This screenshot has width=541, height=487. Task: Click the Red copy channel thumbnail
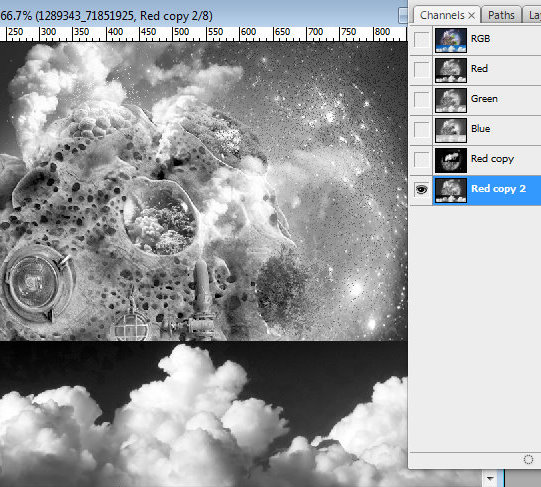coord(451,160)
